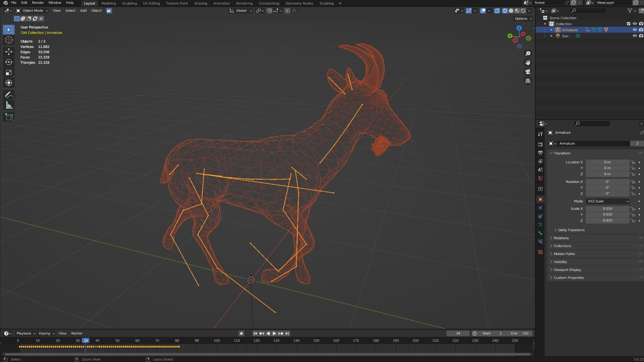
Task: Expand the Delta Transform panel
Action: tap(571, 230)
